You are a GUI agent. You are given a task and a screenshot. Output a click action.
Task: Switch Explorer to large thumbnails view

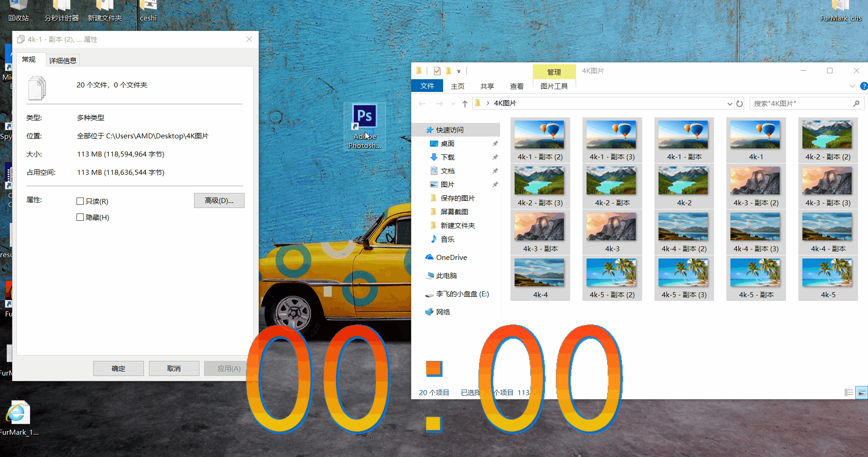(862, 392)
